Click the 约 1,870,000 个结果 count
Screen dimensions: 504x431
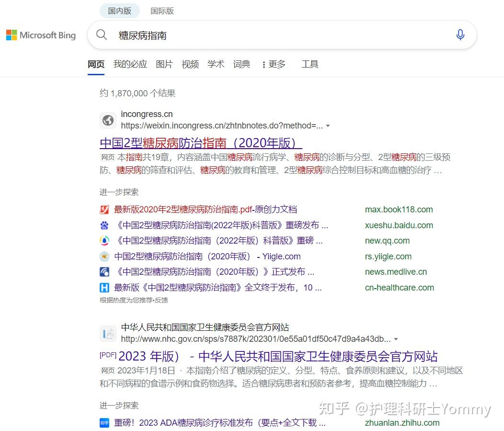pyautogui.click(x=137, y=93)
